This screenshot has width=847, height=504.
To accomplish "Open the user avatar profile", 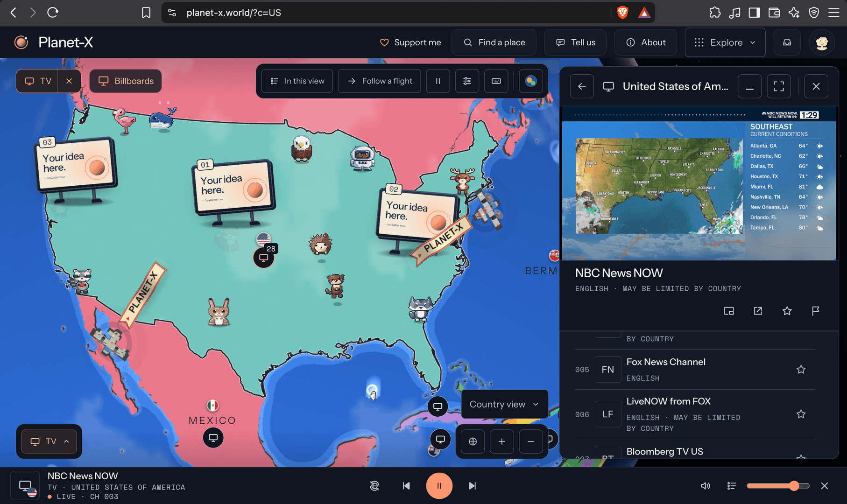I will (822, 42).
